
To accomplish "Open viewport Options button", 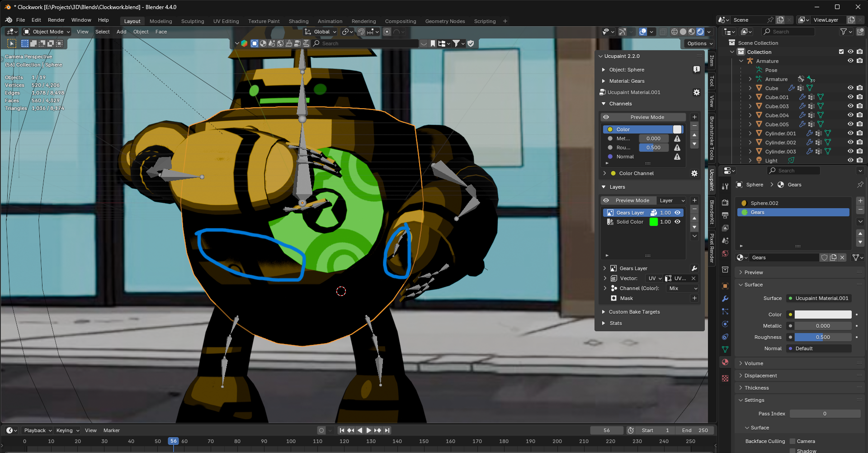I will (x=699, y=43).
